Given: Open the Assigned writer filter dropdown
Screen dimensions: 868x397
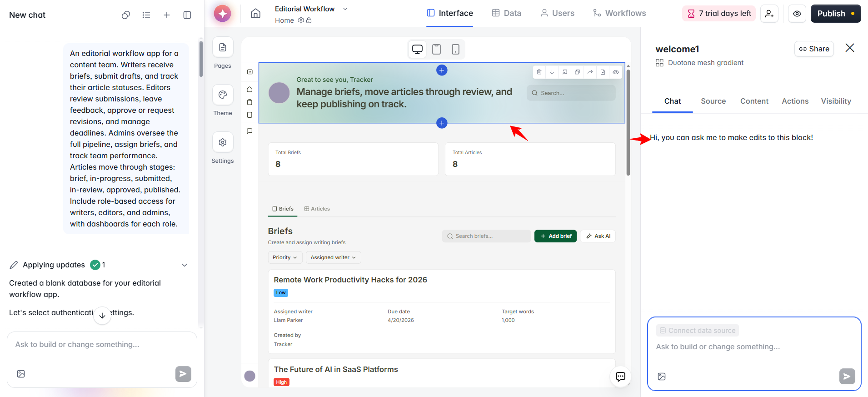Looking at the screenshot, I should (334, 257).
